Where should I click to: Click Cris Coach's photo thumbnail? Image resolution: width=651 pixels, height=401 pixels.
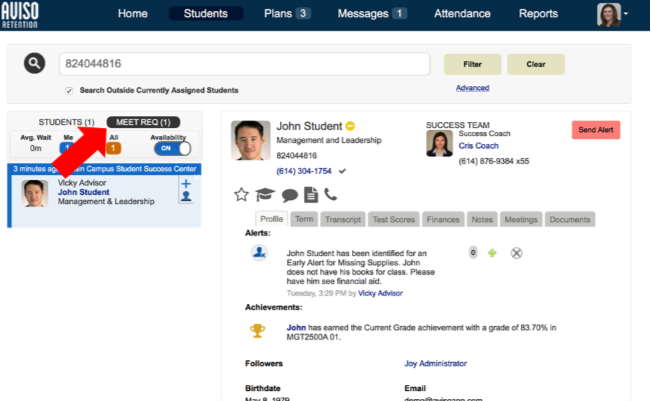[x=439, y=143]
